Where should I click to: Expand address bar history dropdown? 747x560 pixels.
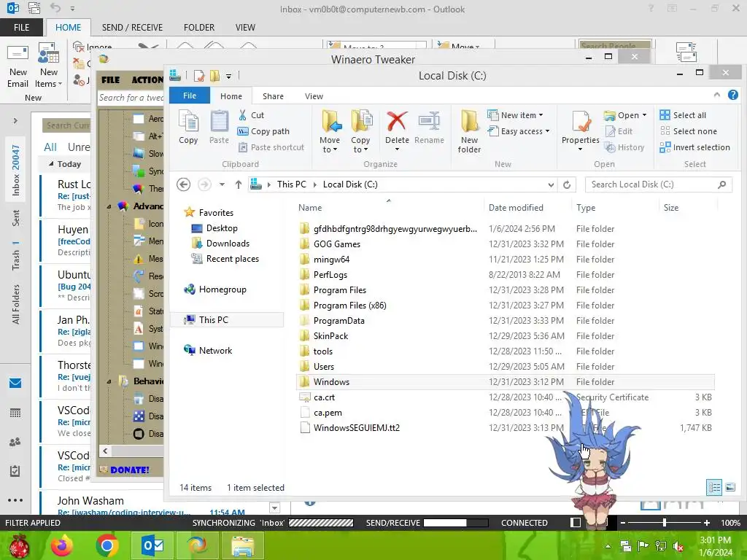551,184
